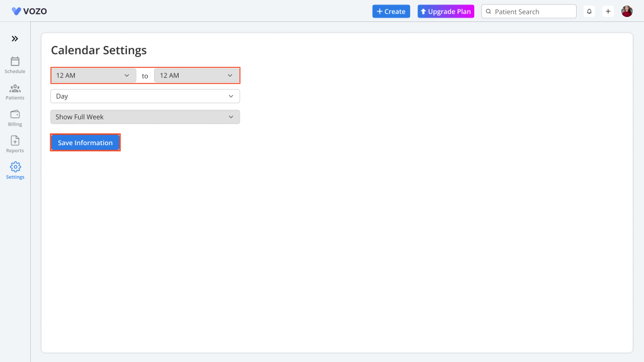Screen dimensions: 644x362
Task: Click the VOZO logo
Action: point(30,11)
